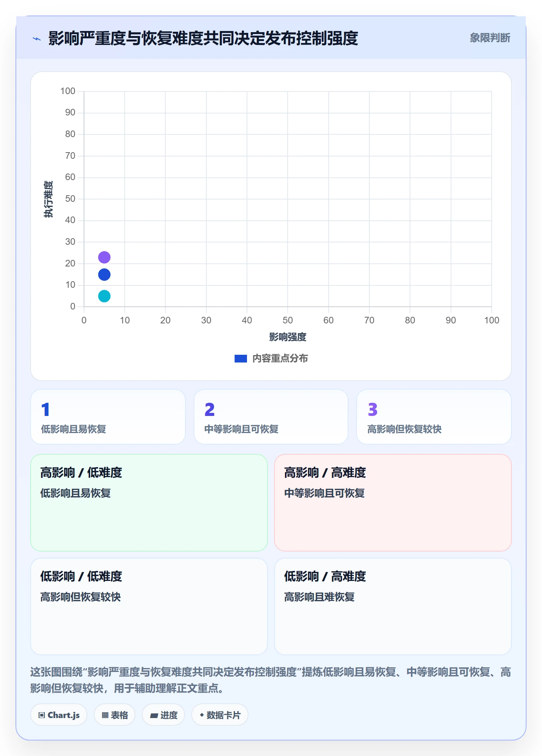Click the 内容重点分布 legend label
542x756 pixels.
click(x=280, y=359)
